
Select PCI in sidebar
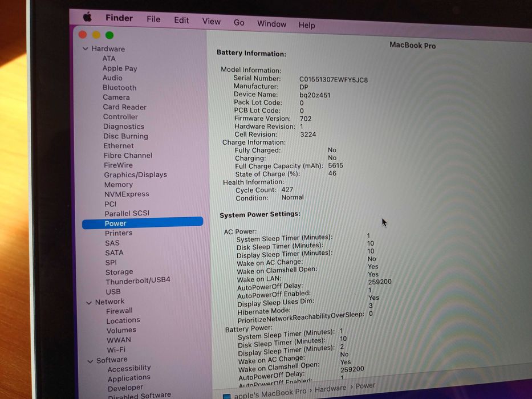[110, 204]
